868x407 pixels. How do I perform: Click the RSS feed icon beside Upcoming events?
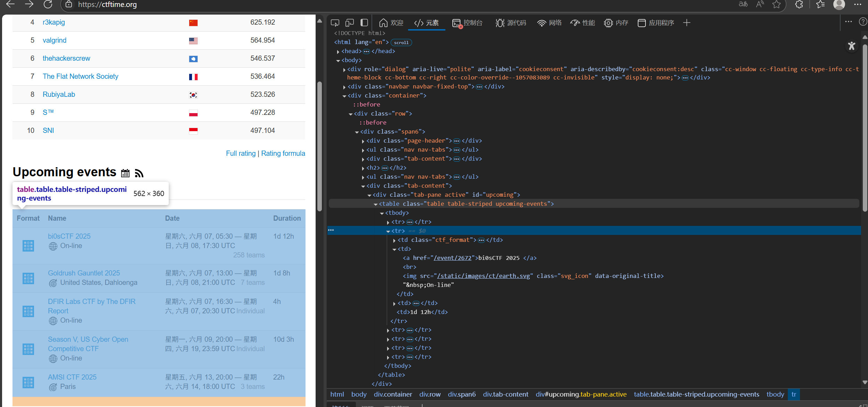click(139, 173)
